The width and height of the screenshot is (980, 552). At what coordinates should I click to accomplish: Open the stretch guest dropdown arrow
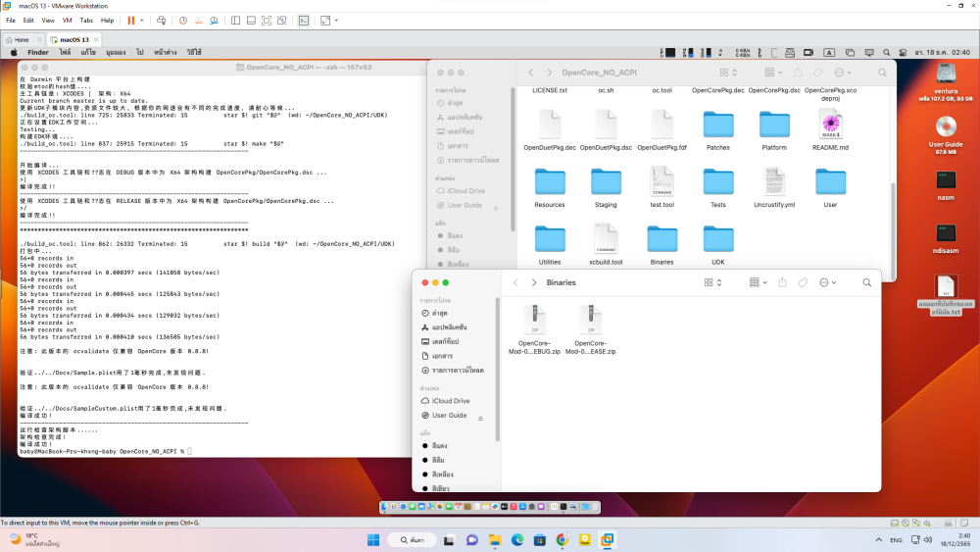pos(336,21)
